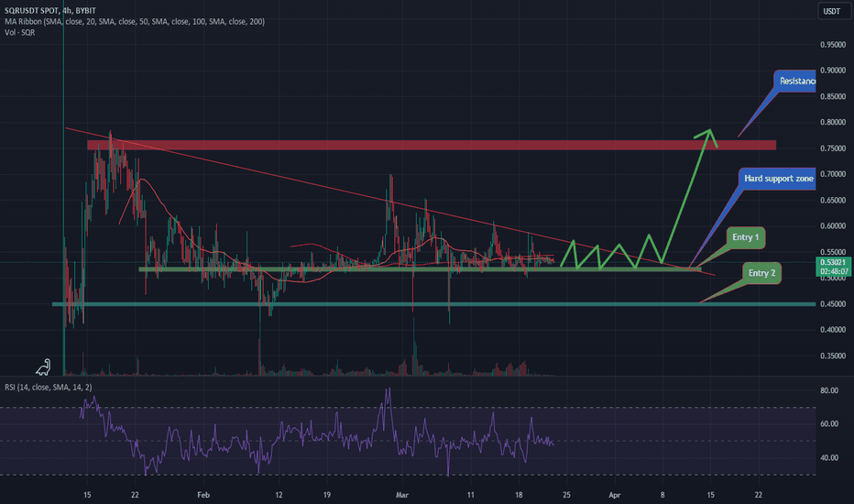
Task: Click the 0.95000 price axis label
Action: [833, 45]
